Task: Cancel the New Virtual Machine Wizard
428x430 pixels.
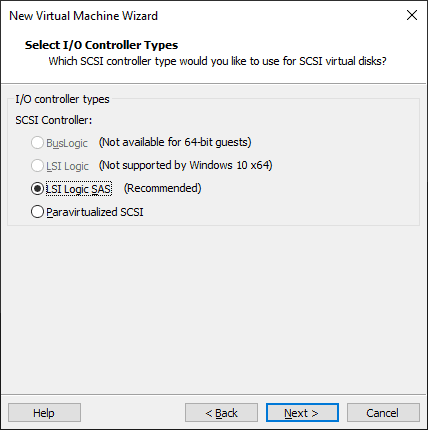Action: tap(383, 413)
